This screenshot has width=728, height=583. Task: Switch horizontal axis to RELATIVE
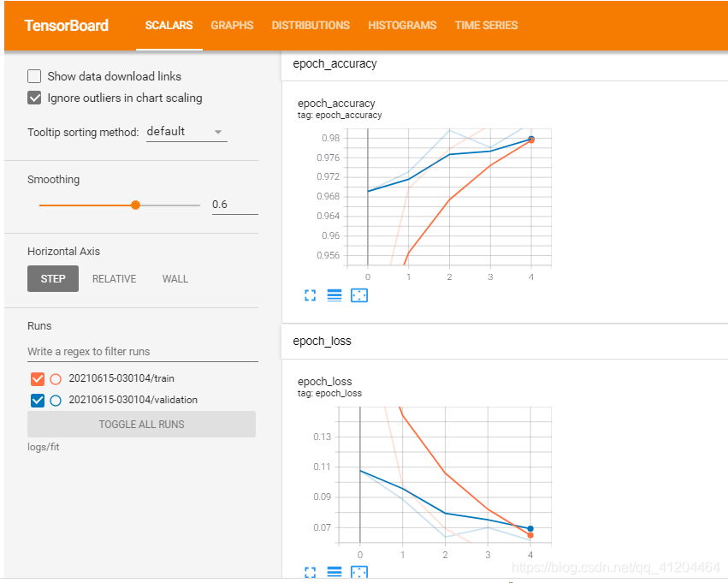(x=114, y=278)
